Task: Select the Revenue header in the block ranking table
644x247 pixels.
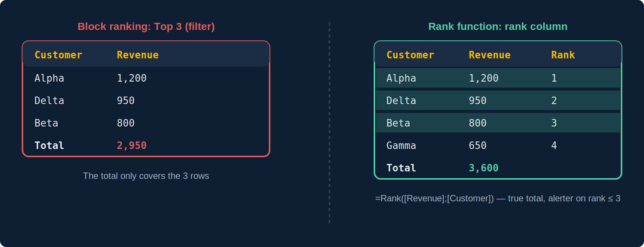Action: click(x=138, y=55)
